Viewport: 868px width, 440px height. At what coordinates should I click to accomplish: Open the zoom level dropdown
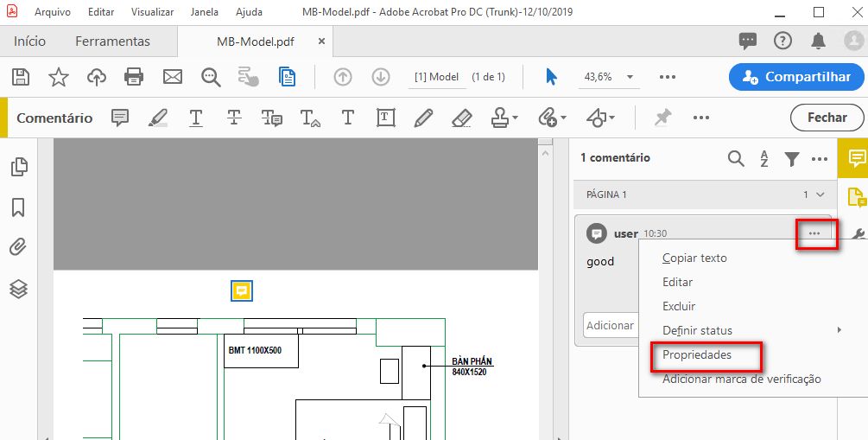point(630,77)
